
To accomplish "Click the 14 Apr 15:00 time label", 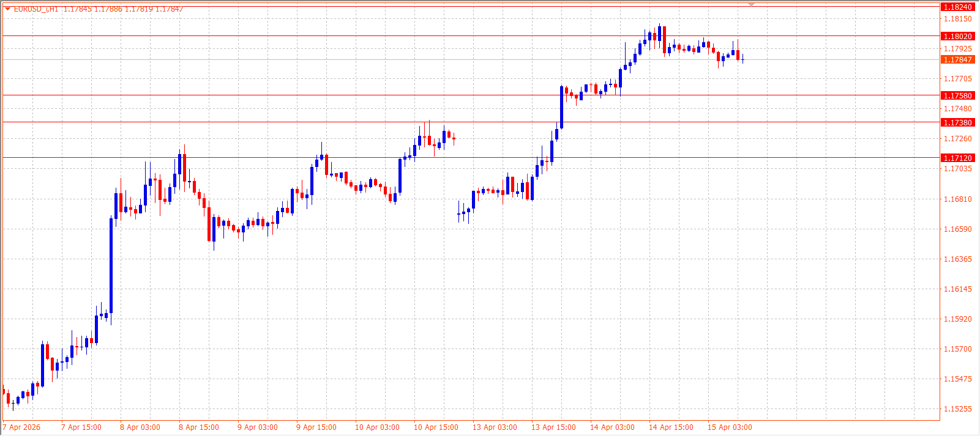I will (x=671, y=427).
